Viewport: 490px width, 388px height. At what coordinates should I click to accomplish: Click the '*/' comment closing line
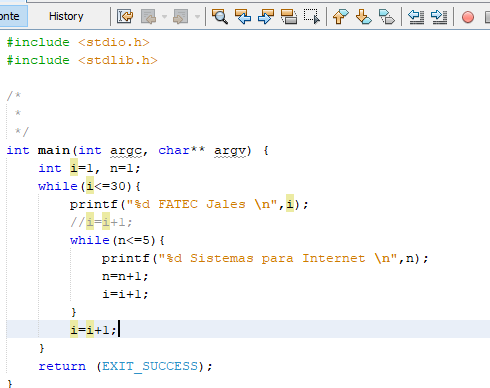[x=22, y=132]
